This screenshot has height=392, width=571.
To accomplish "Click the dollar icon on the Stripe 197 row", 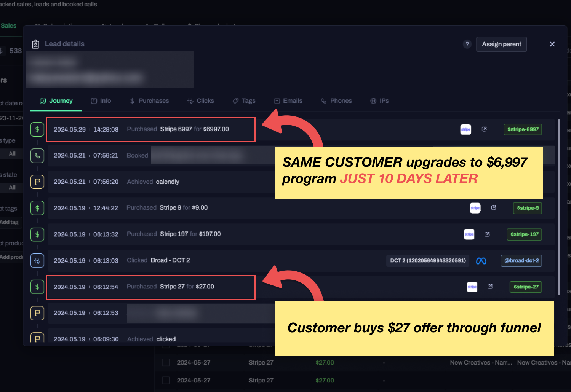I will 37,234.
